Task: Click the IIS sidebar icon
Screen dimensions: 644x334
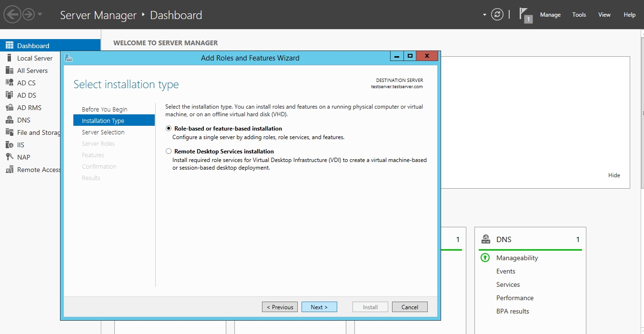Action: pos(9,145)
